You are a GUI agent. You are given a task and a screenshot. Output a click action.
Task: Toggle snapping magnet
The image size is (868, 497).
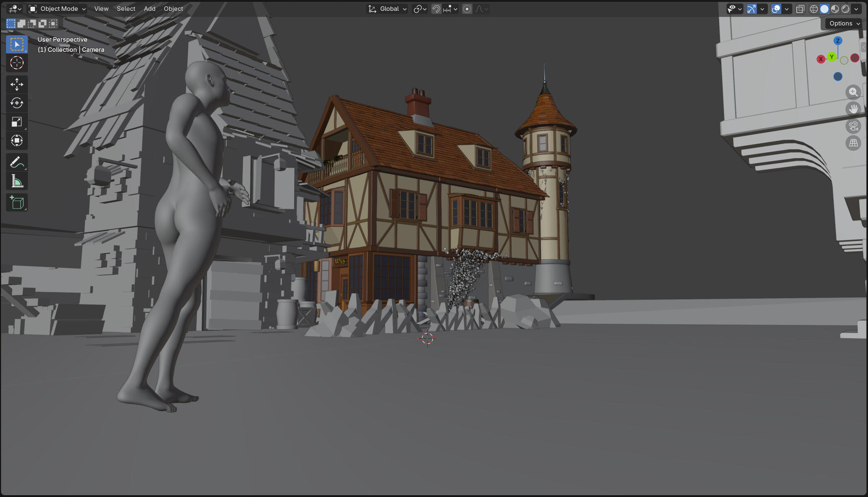pyautogui.click(x=436, y=9)
